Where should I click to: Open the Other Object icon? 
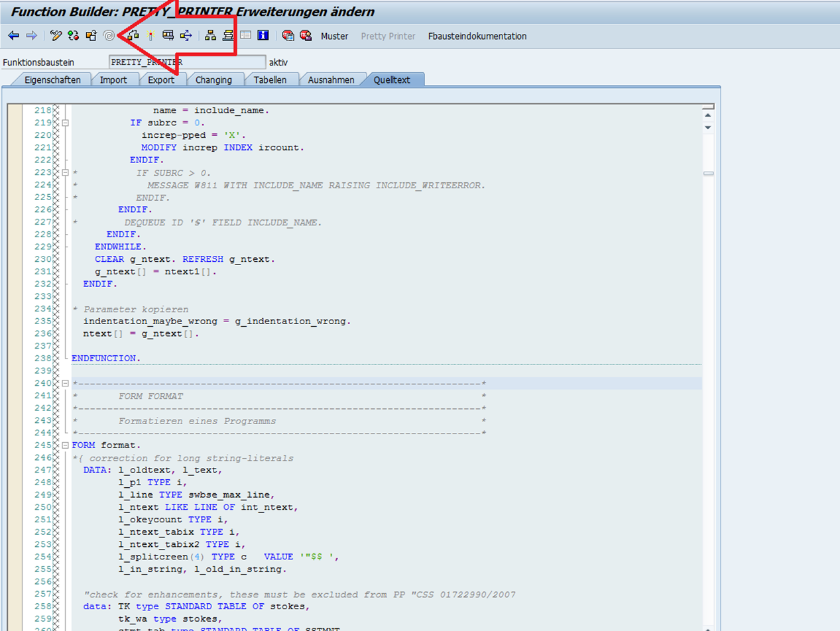tap(91, 36)
